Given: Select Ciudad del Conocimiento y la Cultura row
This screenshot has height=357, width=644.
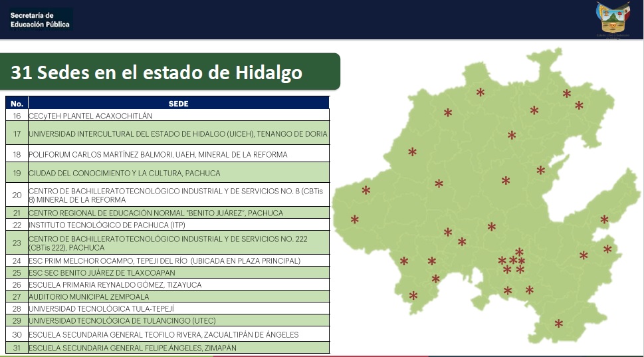Looking at the screenshot, I should pyautogui.click(x=167, y=173).
